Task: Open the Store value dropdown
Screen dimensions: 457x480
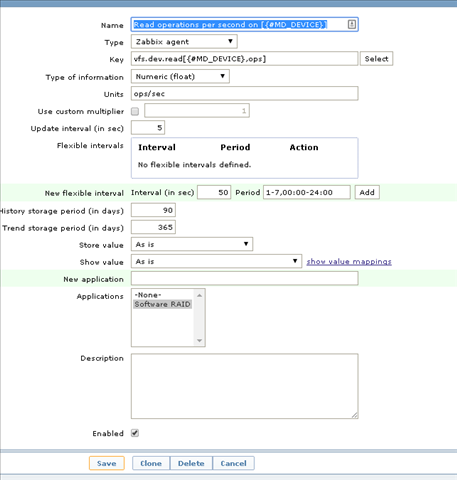Action: click(192, 244)
